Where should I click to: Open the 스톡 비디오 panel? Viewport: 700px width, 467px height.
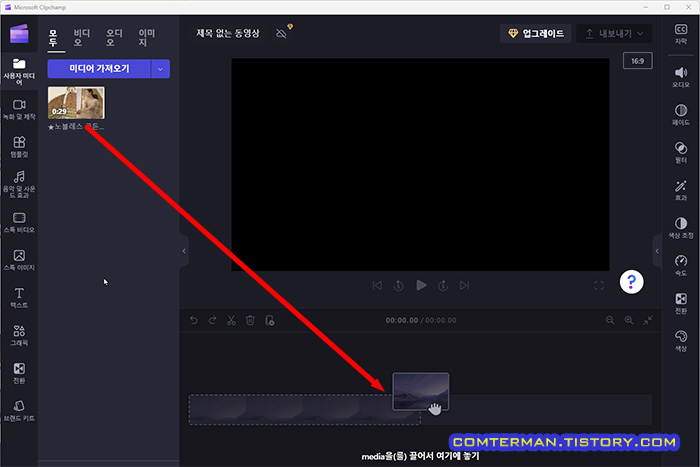19,222
